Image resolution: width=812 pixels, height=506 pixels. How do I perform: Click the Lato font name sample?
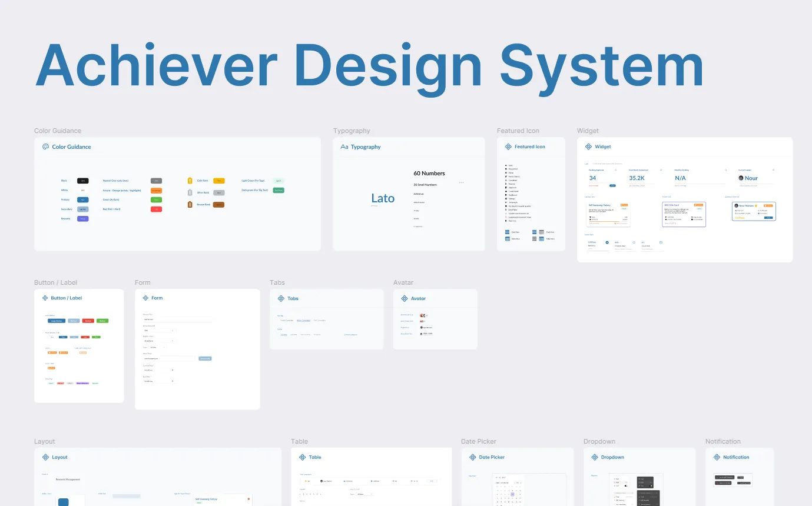383,198
